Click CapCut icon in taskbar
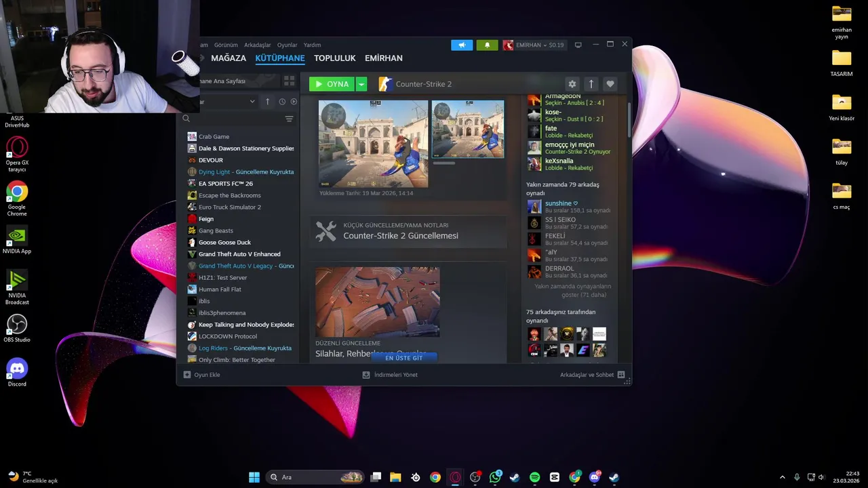This screenshot has width=868, height=488. tap(554, 477)
